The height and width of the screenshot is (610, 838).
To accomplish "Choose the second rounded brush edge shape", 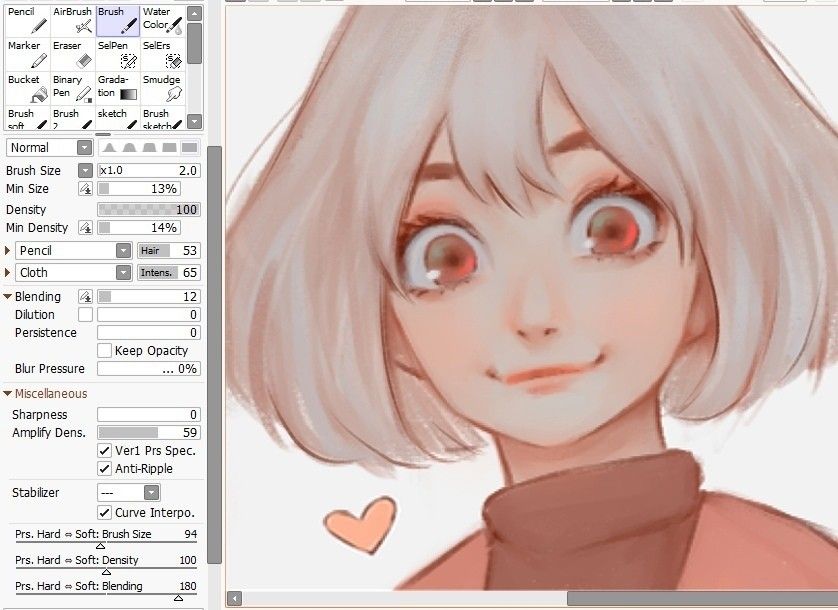I will pos(129,148).
